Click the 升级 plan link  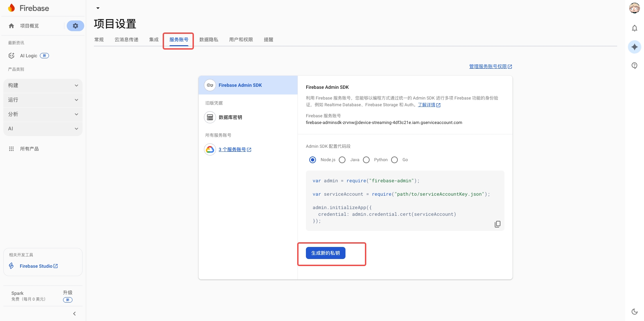(x=68, y=293)
